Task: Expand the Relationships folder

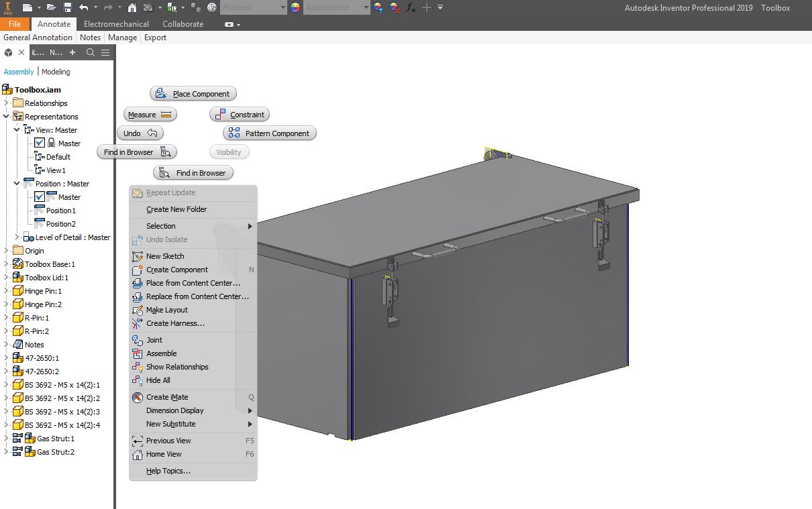Action: click(7, 103)
